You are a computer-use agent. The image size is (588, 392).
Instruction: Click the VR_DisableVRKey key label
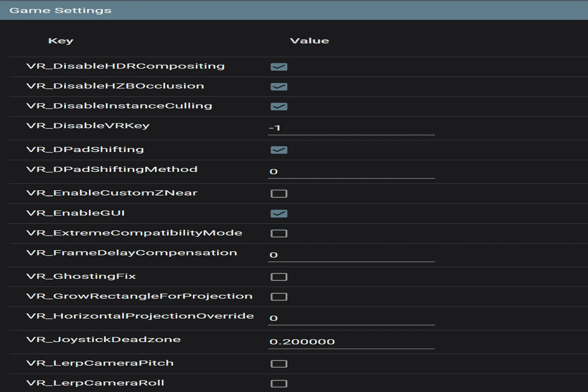pyautogui.click(x=88, y=126)
